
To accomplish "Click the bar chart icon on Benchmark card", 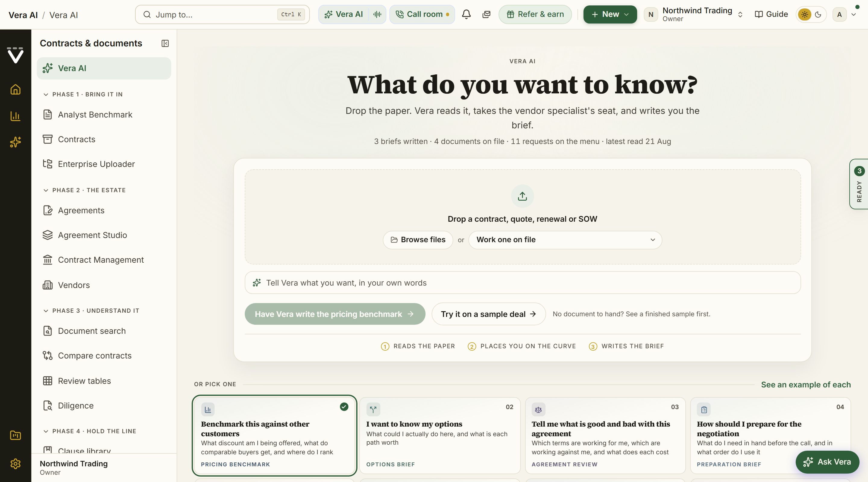I will coord(208,410).
